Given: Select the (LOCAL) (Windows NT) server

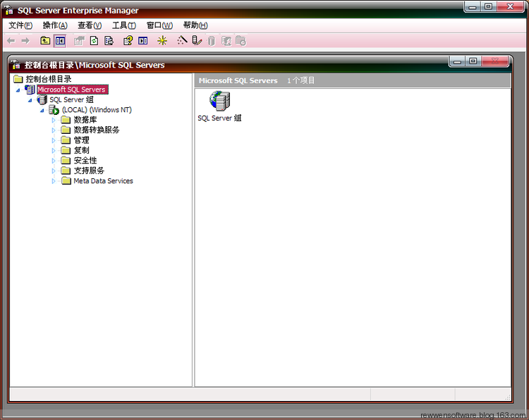Looking at the screenshot, I should [x=97, y=110].
